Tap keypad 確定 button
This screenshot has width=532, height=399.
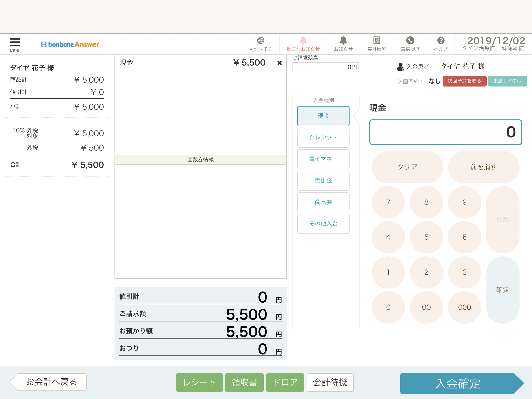coord(502,290)
